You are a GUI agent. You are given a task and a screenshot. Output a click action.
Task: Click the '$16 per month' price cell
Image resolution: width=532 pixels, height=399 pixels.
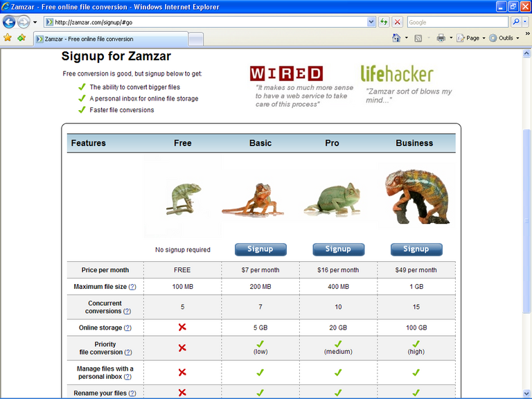click(338, 270)
